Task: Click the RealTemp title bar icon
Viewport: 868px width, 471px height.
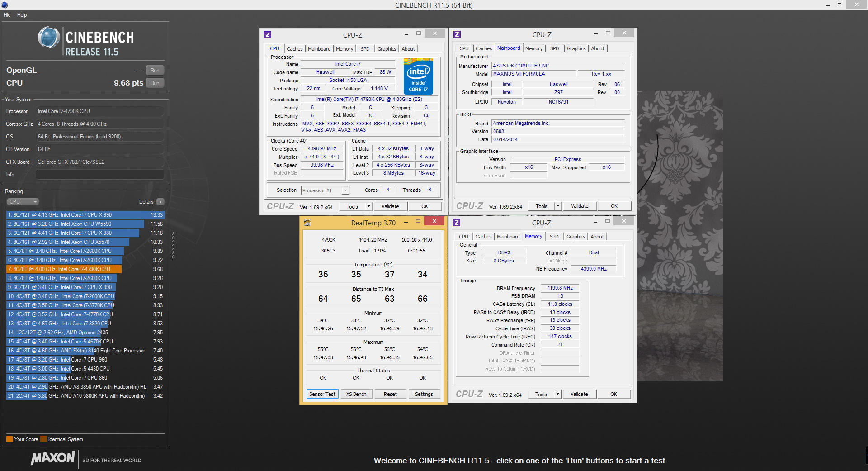Action: 307,223
